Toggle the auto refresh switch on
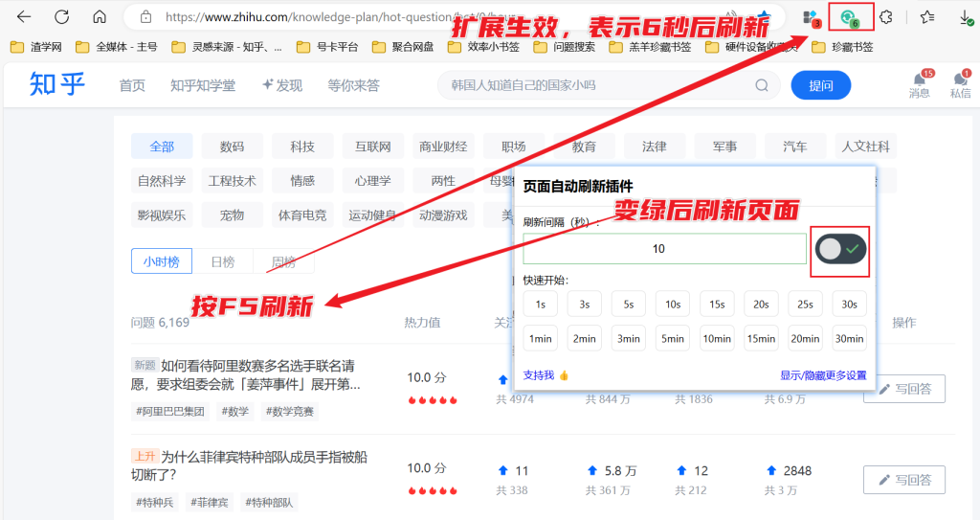 click(x=840, y=249)
